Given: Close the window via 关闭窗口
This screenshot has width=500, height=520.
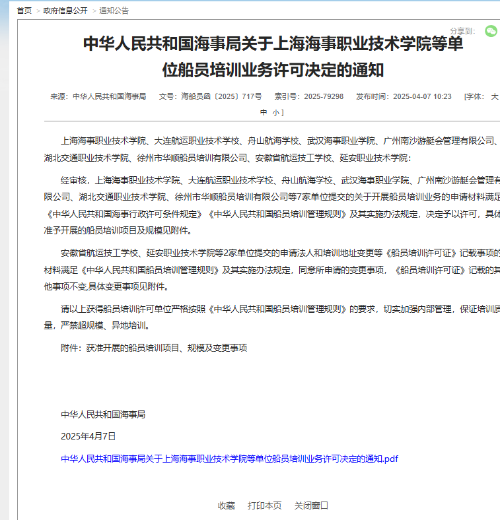Looking at the screenshot, I should [x=311, y=506].
